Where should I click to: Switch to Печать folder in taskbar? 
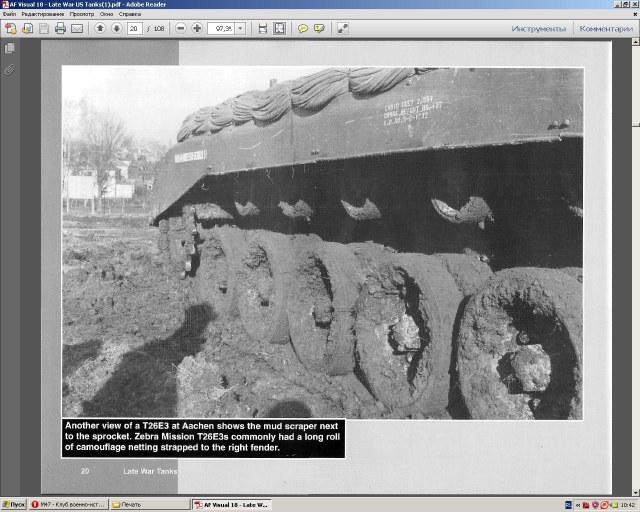(148, 504)
